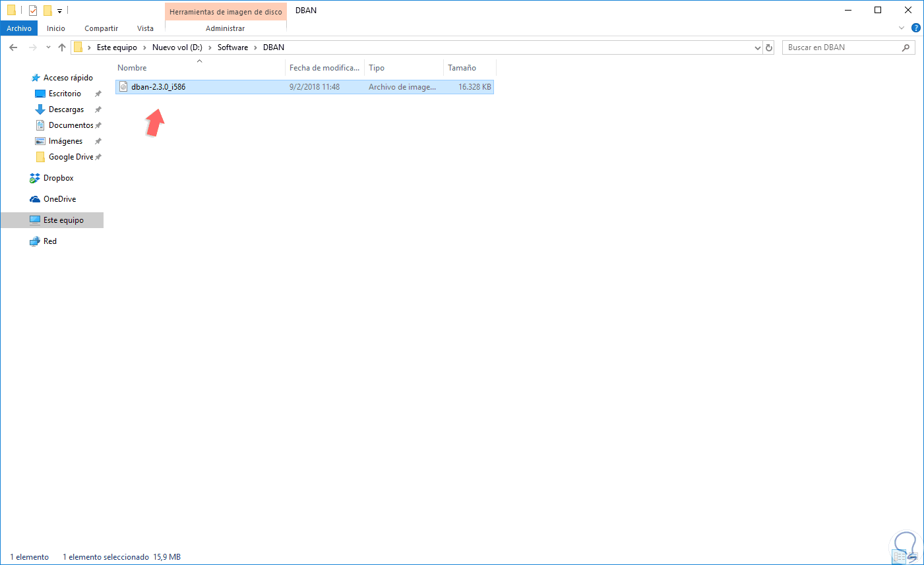
Task: Refresh the DBAN folder
Action: click(768, 47)
